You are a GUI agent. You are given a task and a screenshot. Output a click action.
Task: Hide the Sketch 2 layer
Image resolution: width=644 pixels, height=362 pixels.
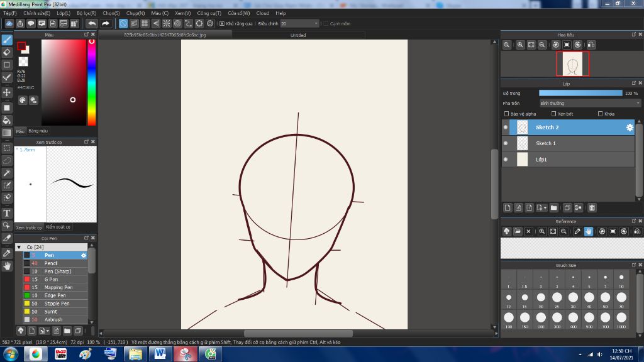pos(506,127)
